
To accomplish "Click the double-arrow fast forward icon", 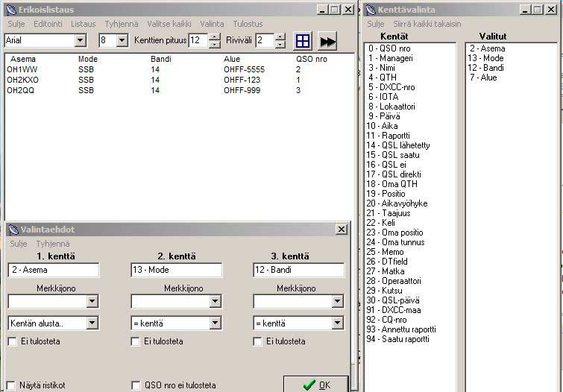I will (x=327, y=41).
